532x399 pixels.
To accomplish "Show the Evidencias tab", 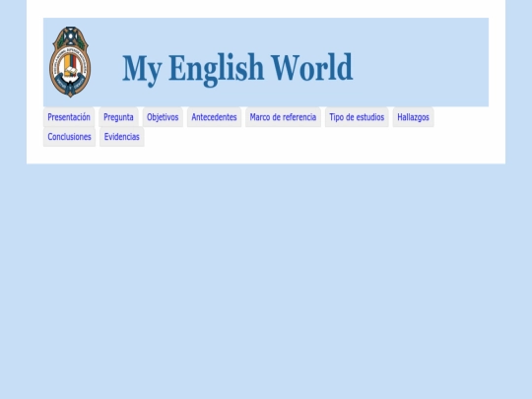I will click(x=122, y=137).
